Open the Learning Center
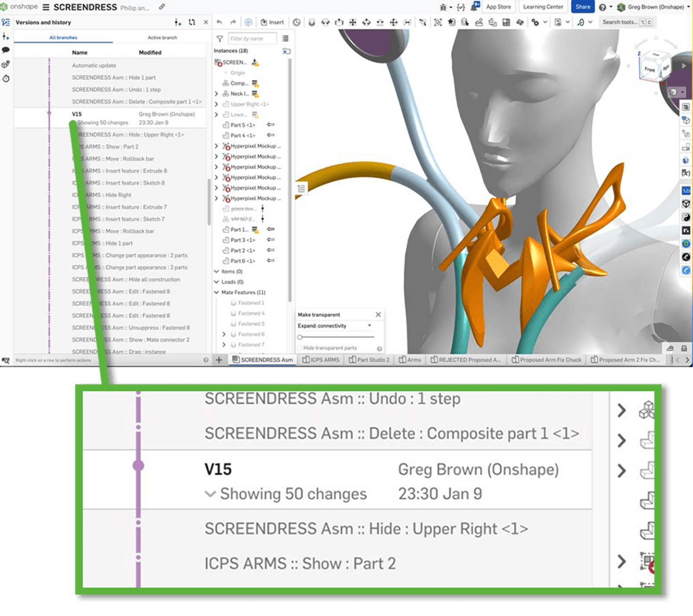 pos(543,7)
